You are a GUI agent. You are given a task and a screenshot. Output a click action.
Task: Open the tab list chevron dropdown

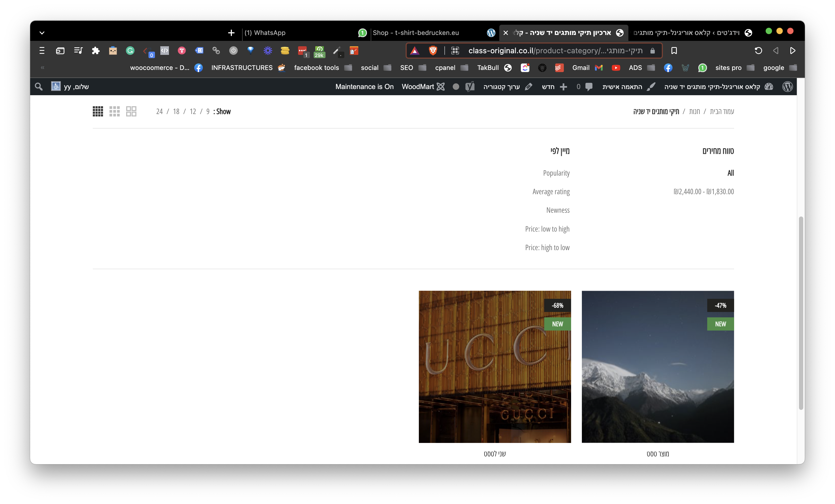(x=42, y=33)
